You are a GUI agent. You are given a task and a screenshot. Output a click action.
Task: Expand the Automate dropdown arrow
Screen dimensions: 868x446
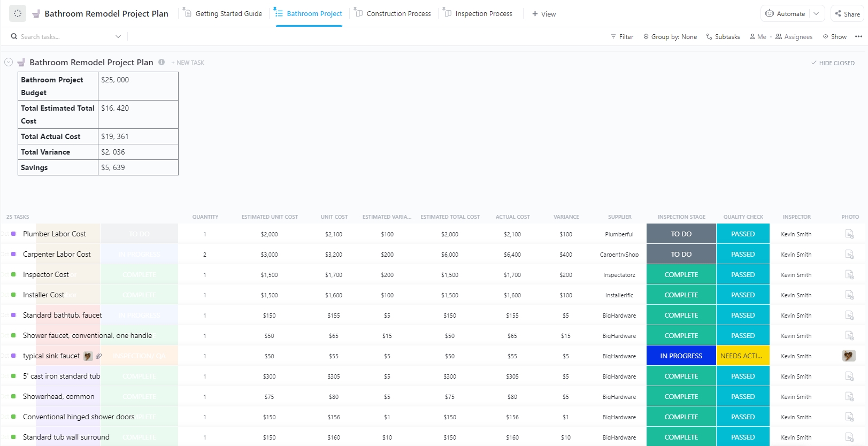click(x=816, y=13)
